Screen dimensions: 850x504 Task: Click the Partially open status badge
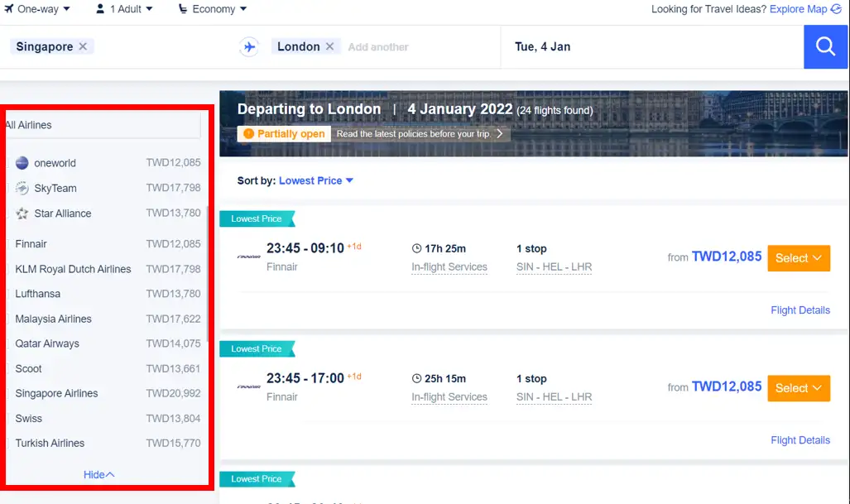284,134
